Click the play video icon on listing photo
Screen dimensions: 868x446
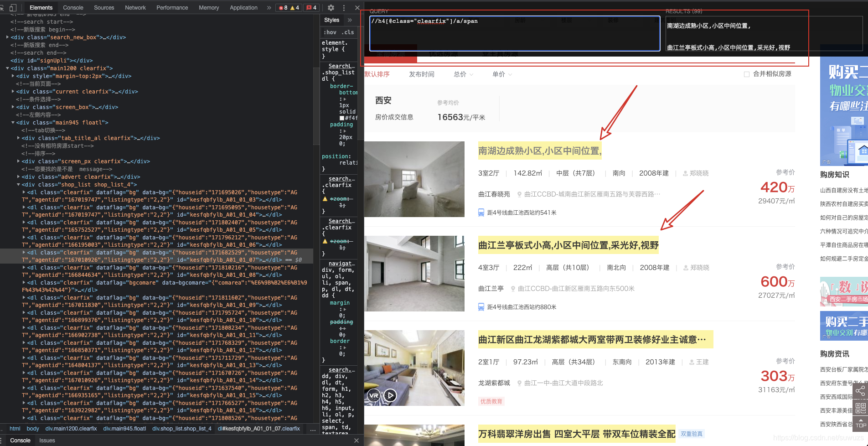[x=390, y=395]
